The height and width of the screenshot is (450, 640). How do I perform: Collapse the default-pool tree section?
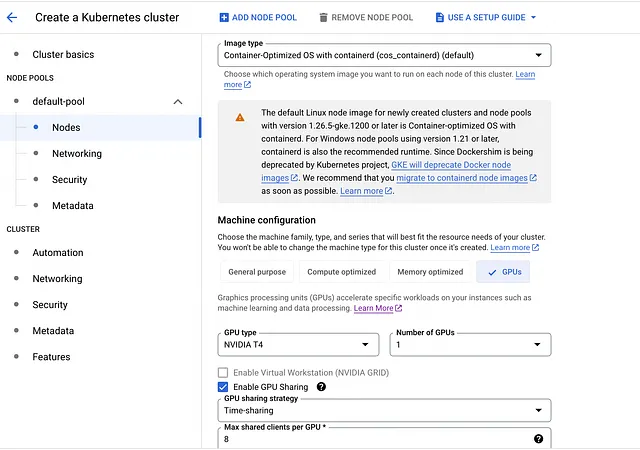click(x=178, y=102)
